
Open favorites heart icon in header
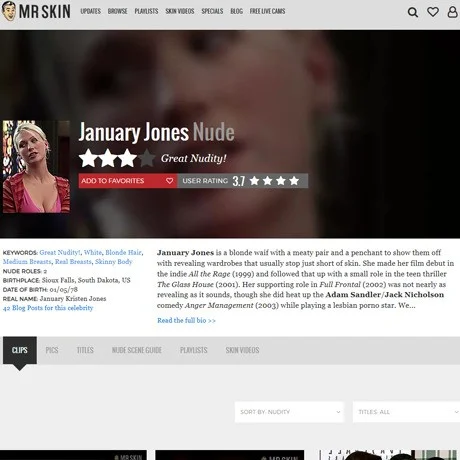[433, 12]
